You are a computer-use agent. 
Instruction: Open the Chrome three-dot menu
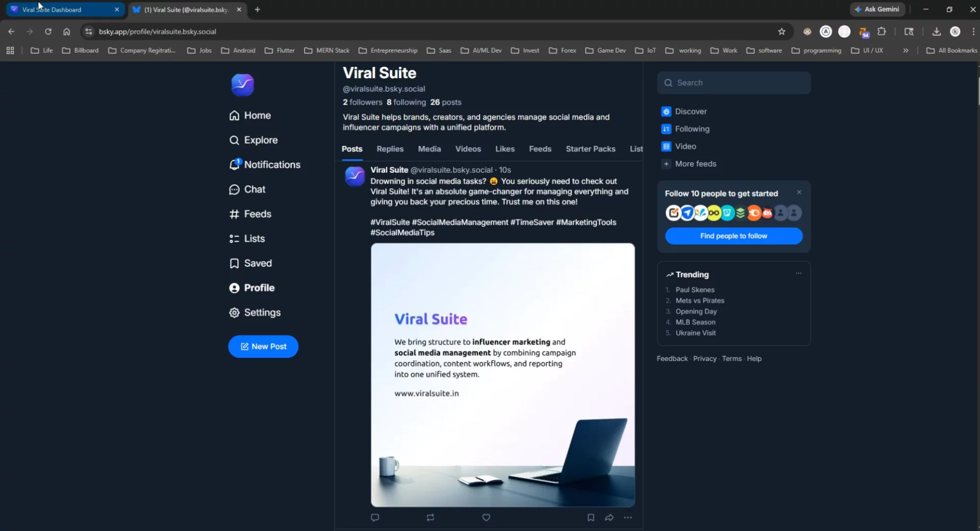click(x=973, y=31)
